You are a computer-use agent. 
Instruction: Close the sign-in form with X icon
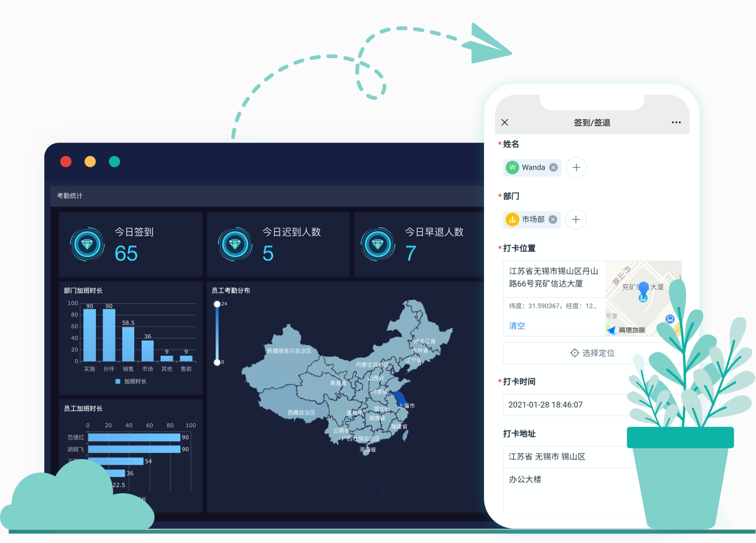504,122
